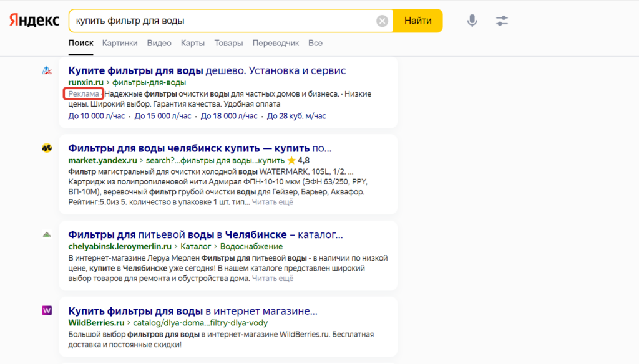Open 'Фильтры для питьевой воды в Челябинске' result
Image resolution: width=639 pixels, height=364 pixels.
205,235
